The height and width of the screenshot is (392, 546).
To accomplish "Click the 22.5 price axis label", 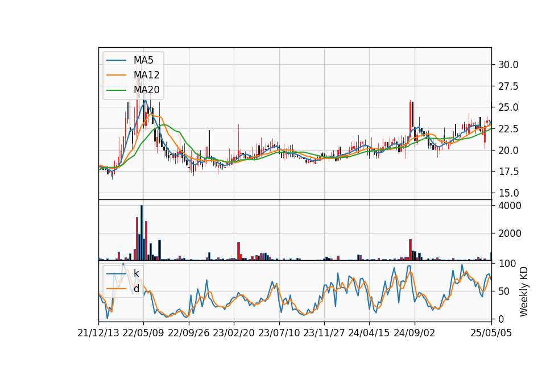I will (508, 129).
